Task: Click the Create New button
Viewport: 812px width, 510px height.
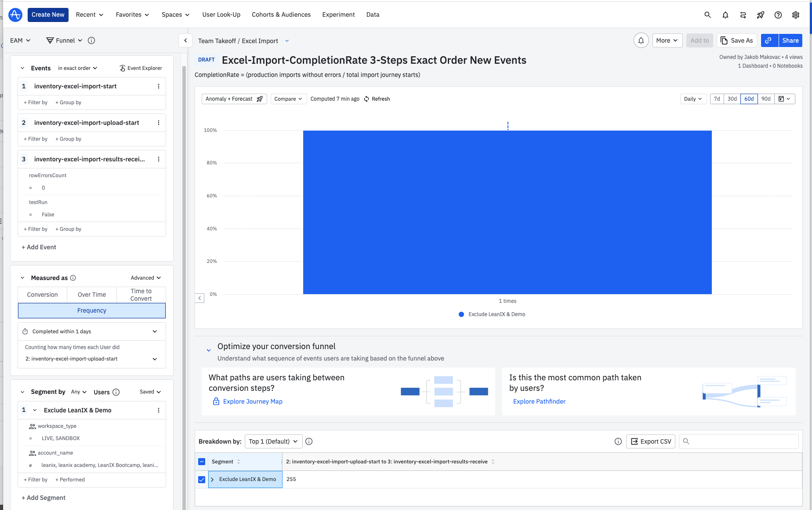Action: click(x=48, y=15)
